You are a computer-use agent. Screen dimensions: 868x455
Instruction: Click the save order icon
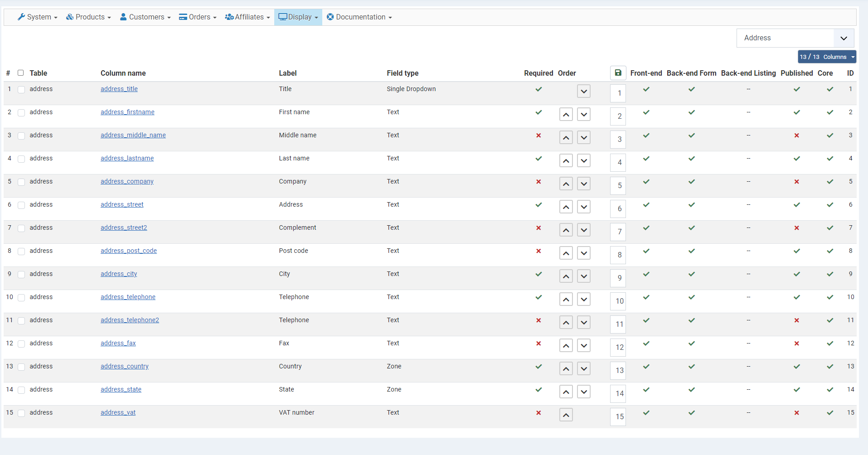[x=618, y=73]
